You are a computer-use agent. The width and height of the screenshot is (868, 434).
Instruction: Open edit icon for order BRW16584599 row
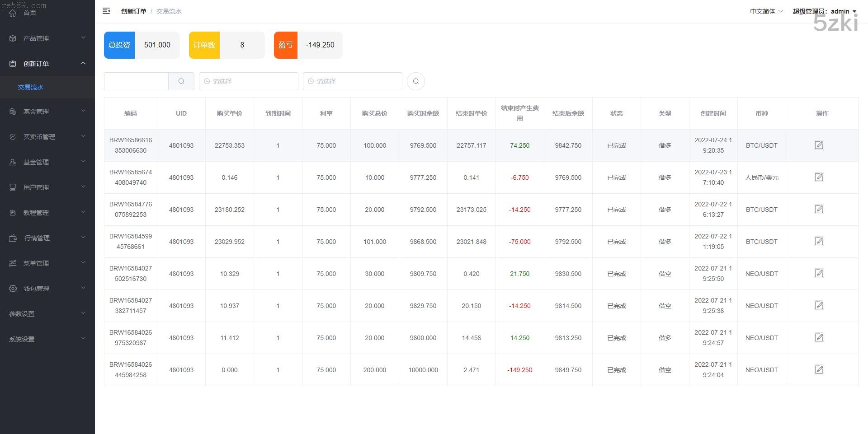point(819,242)
